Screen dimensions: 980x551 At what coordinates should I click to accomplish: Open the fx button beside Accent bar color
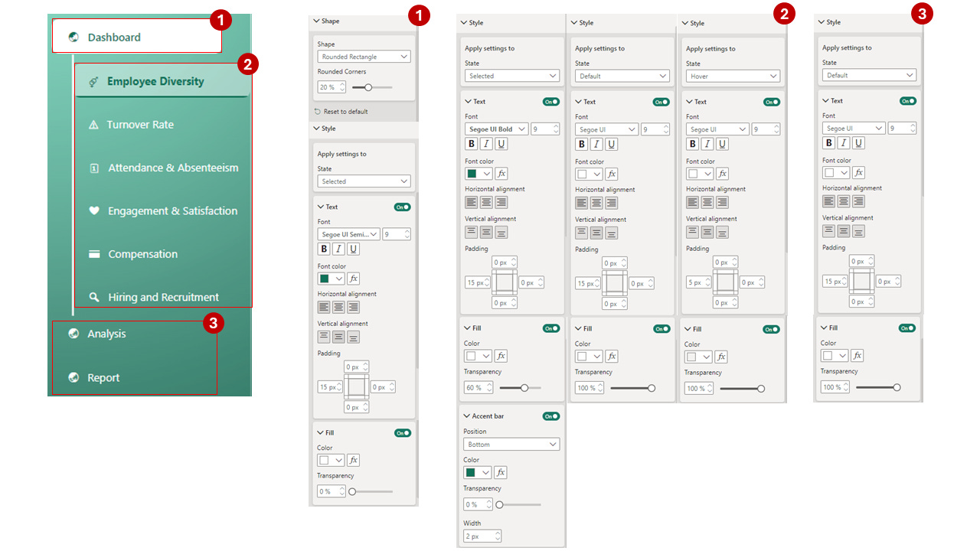pos(501,473)
